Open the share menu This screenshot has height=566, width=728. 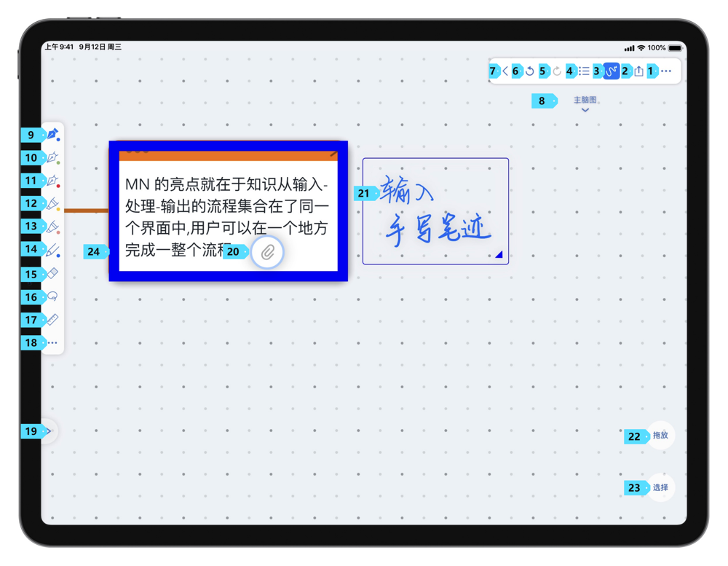(639, 71)
